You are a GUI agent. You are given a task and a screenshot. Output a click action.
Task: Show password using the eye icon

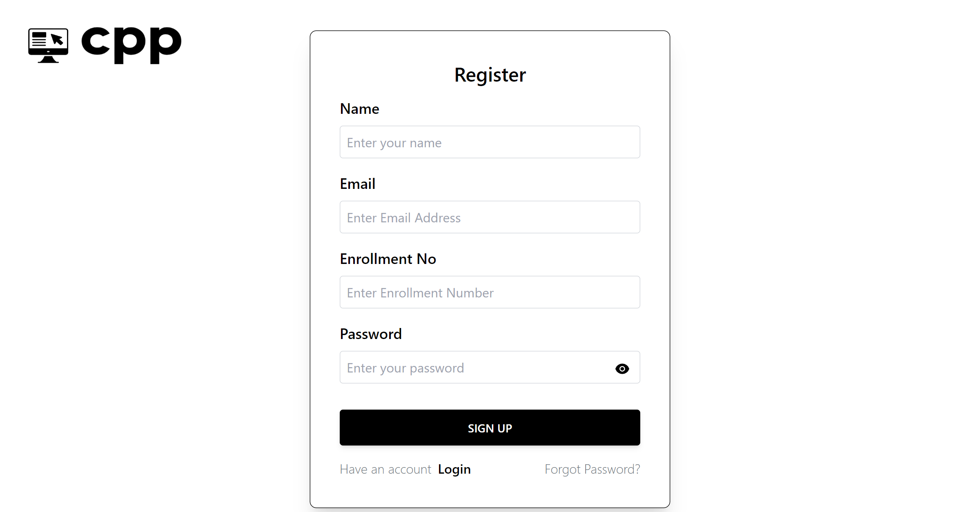(x=622, y=369)
